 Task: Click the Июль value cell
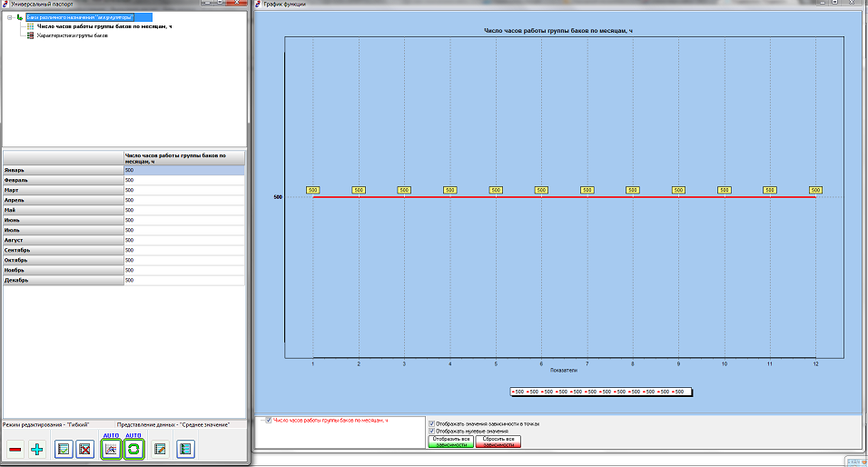(x=183, y=231)
